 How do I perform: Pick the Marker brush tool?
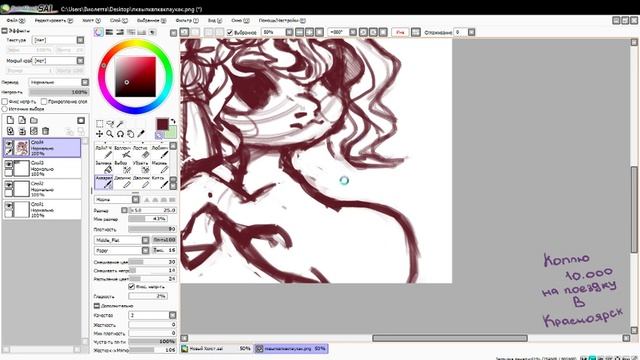tap(159, 167)
